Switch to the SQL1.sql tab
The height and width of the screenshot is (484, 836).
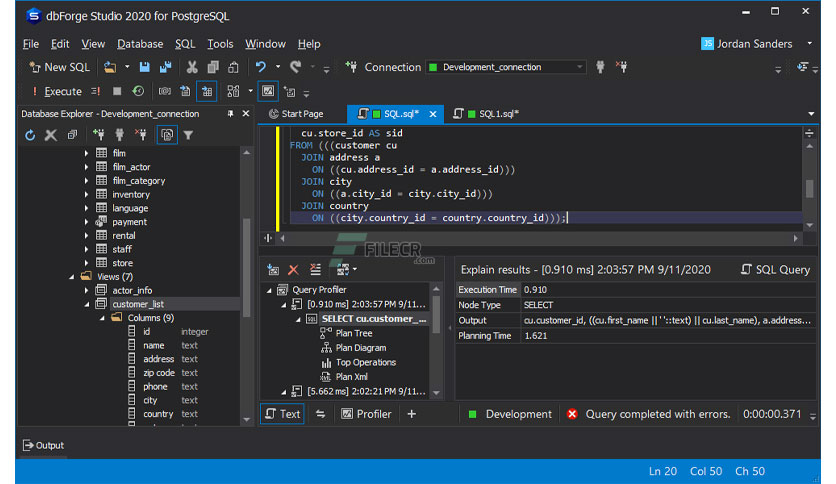tap(486, 114)
